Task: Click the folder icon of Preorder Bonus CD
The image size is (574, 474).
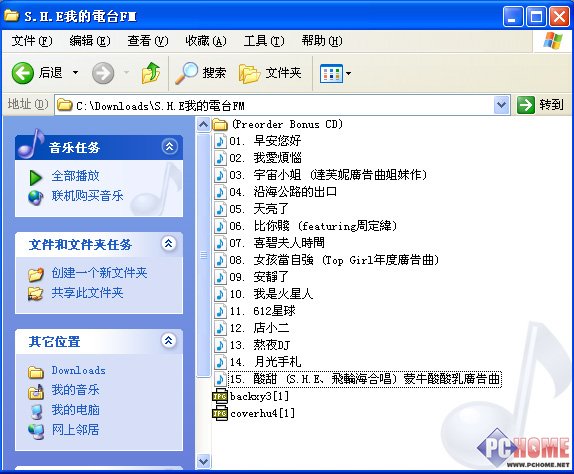Action: (220, 125)
